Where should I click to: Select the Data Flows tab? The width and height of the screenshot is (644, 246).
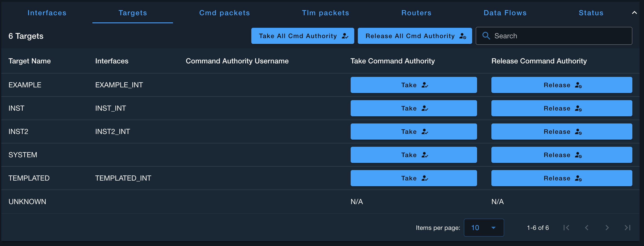(505, 13)
